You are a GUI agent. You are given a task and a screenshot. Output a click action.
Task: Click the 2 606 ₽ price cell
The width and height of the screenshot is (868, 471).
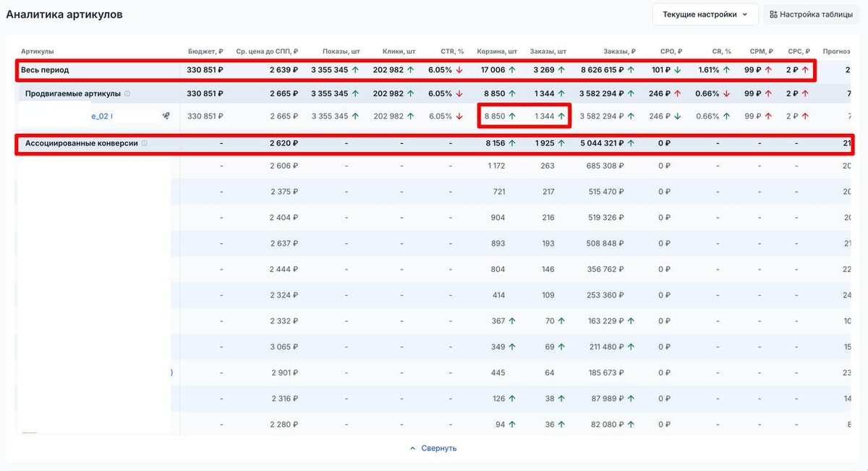pyautogui.click(x=284, y=166)
